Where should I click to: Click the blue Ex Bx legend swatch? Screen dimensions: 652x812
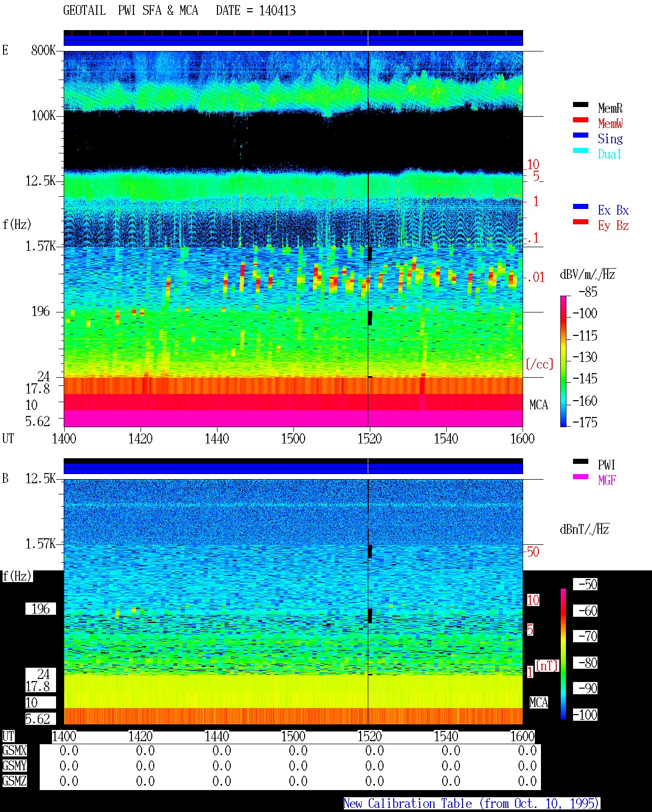581,206
